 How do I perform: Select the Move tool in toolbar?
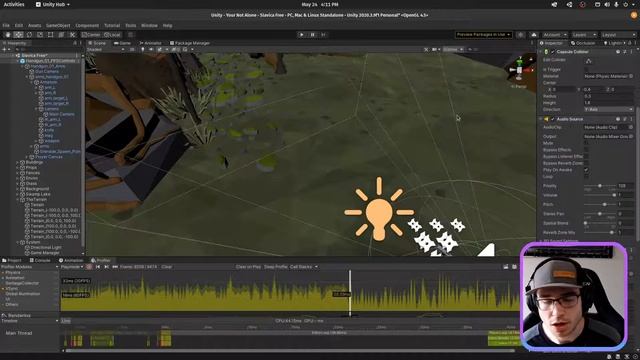coord(18,35)
